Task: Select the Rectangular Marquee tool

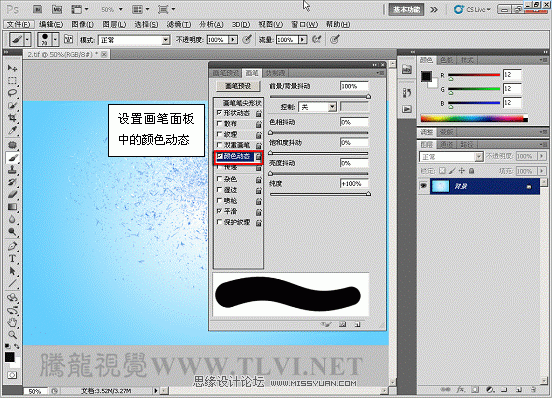Action: coord(12,81)
